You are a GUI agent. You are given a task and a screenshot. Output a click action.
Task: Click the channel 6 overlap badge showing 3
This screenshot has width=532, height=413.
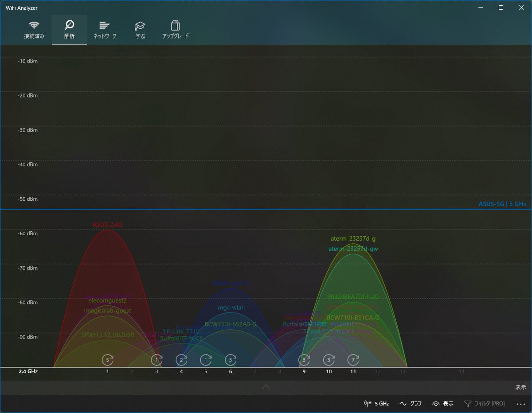(231, 360)
